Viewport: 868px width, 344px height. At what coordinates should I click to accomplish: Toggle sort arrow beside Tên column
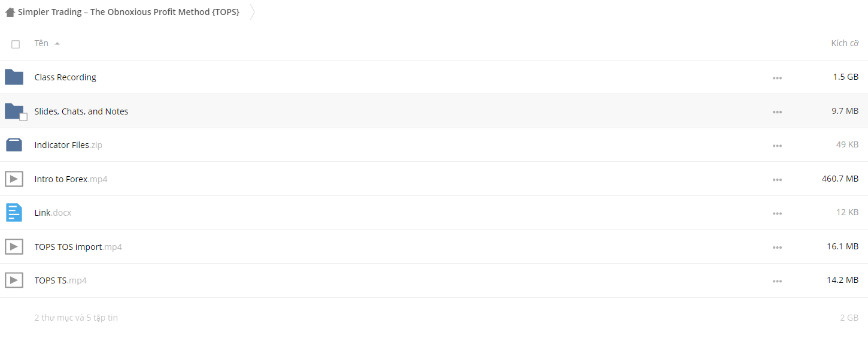click(57, 44)
